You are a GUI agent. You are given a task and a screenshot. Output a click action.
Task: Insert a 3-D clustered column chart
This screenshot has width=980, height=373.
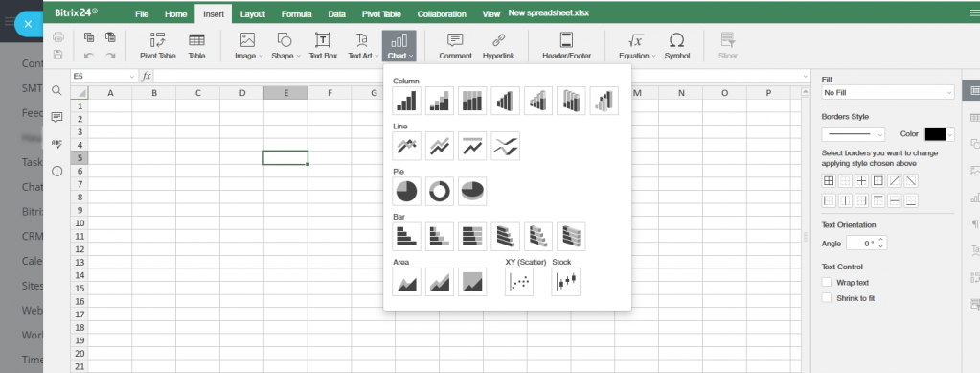click(x=505, y=101)
